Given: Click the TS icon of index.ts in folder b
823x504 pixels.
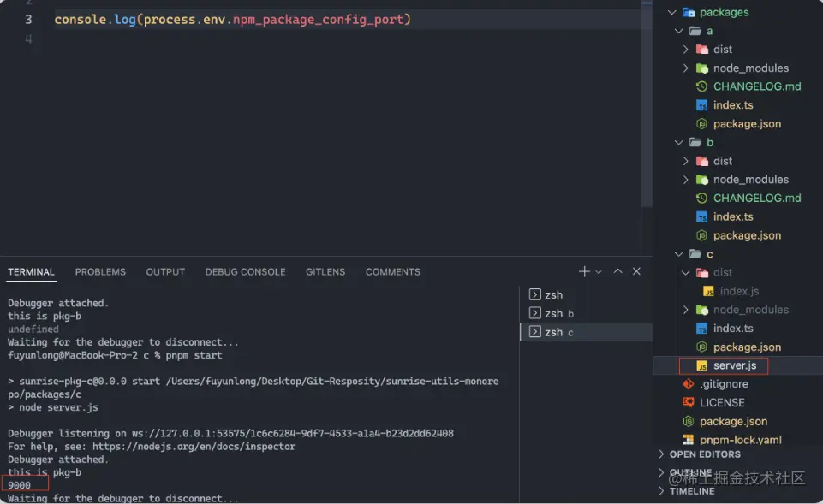Looking at the screenshot, I should coord(701,216).
